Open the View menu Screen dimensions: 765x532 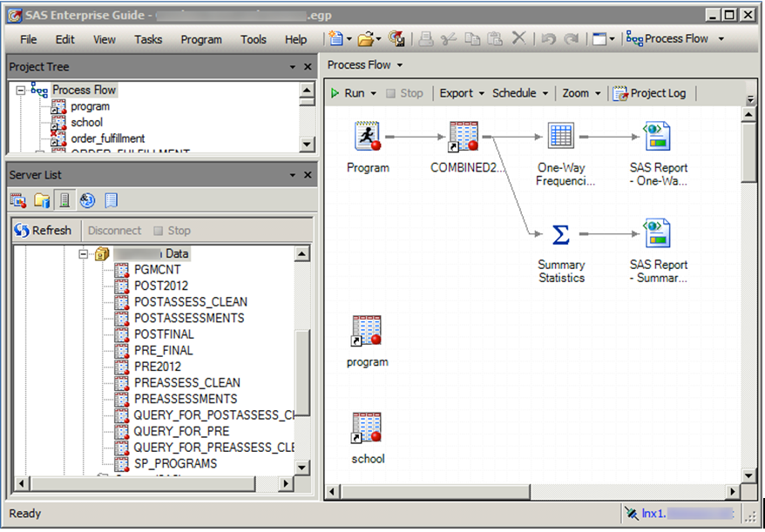pos(105,39)
